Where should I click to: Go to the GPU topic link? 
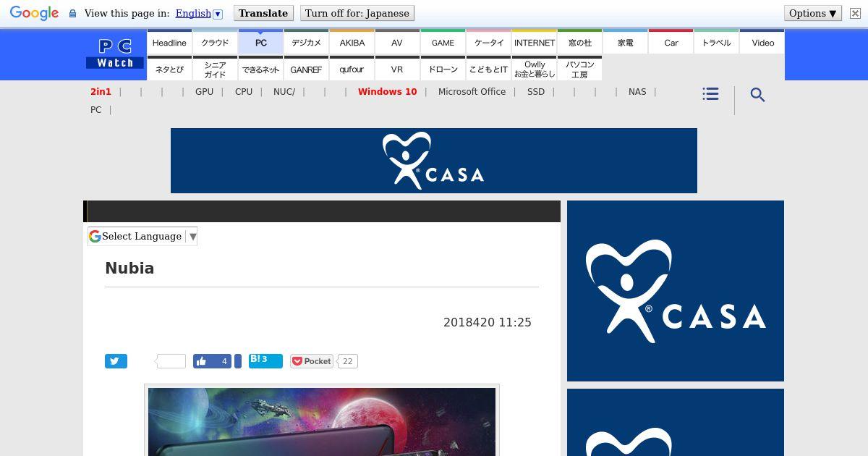tap(204, 92)
